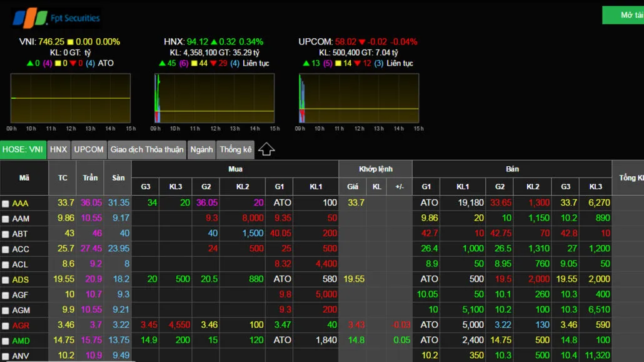
Task: Check the box beside AGR
Action: click(6, 326)
